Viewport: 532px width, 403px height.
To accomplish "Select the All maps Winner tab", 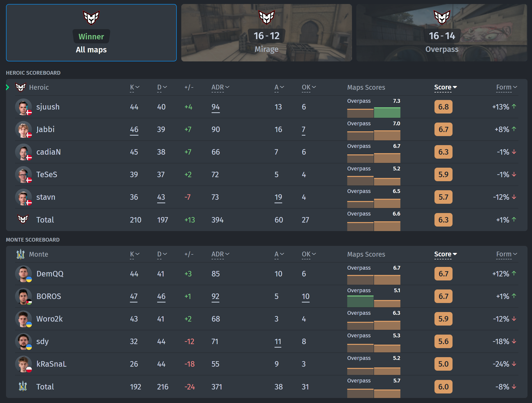I will pyautogui.click(x=91, y=33).
